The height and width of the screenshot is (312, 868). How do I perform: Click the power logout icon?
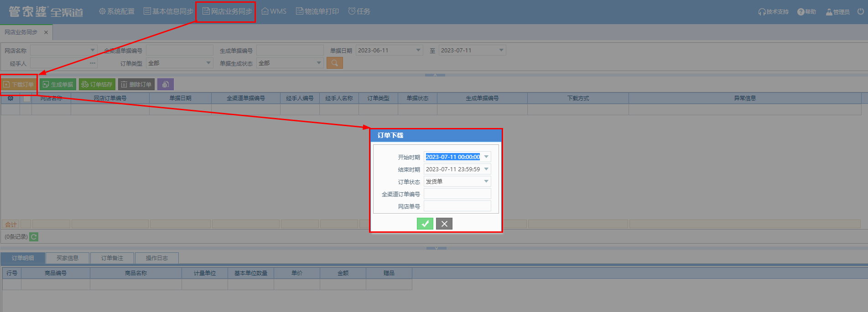860,11
